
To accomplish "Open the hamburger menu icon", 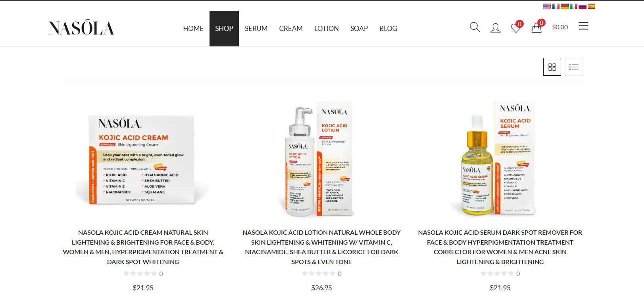I will [x=583, y=26].
